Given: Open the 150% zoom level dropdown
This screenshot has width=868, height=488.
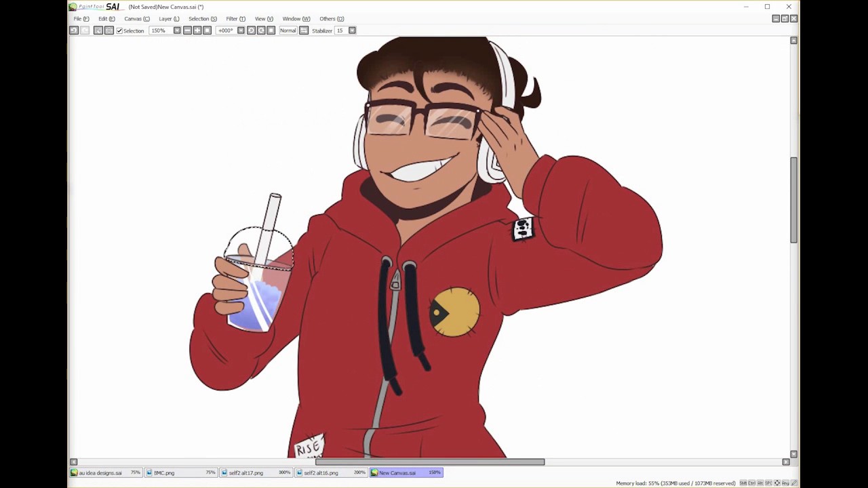Looking at the screenshot, I should point(177,30).
